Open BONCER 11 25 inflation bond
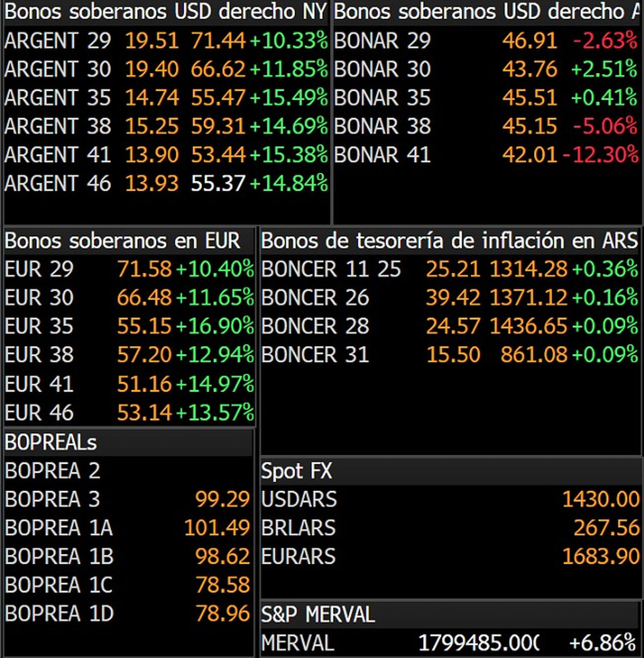 (x=331, y=269)
